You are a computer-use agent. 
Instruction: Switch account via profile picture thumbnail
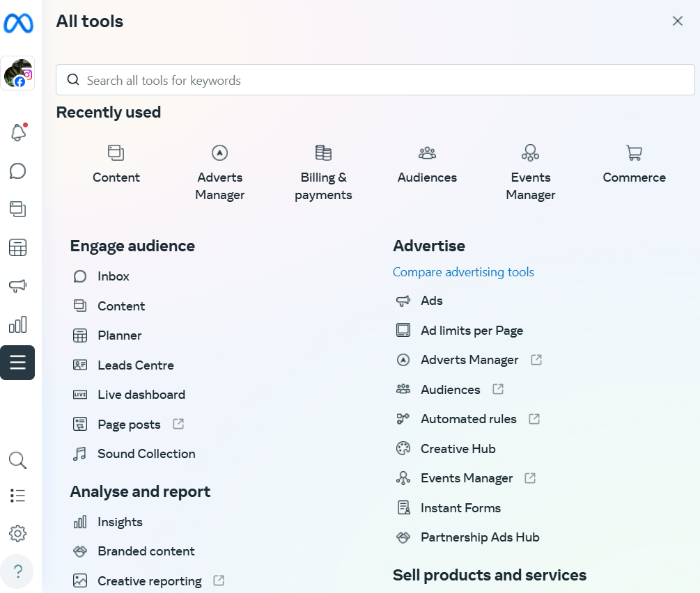pyautogui.click(x=17, y=73)
